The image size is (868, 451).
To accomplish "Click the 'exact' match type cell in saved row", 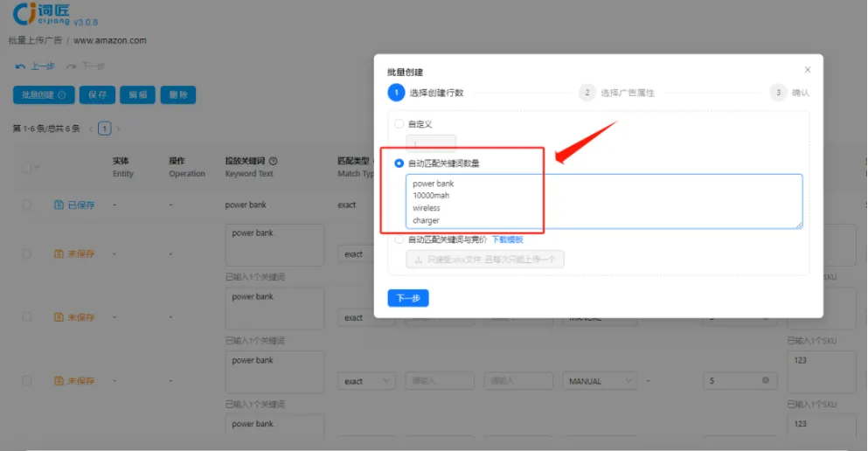I will point(346,205).
